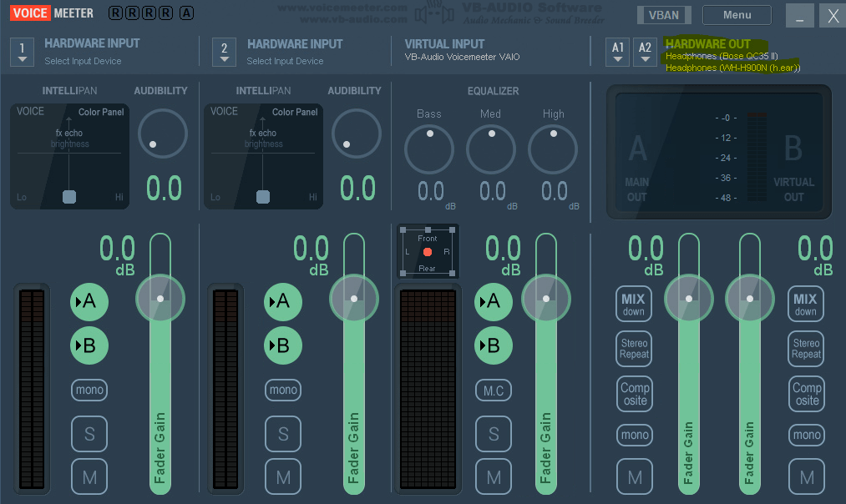Mute the Virtual Input with M button
Screen dimensions: 846x504
493,477
